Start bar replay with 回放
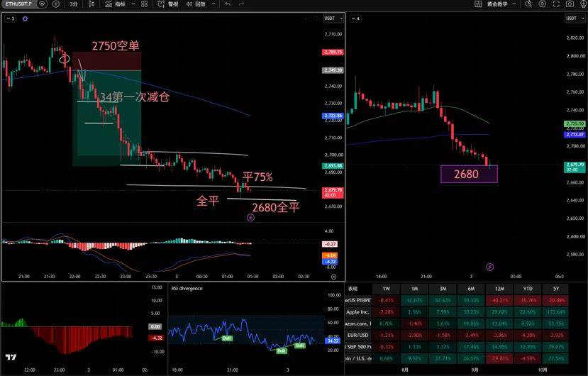The image size is (588, 376). coord(196,4)
